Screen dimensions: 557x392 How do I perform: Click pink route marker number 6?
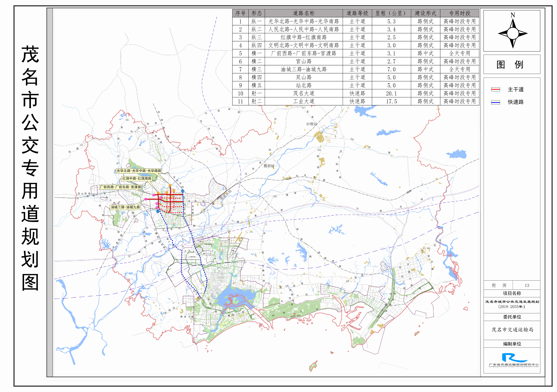click(161, 198)
